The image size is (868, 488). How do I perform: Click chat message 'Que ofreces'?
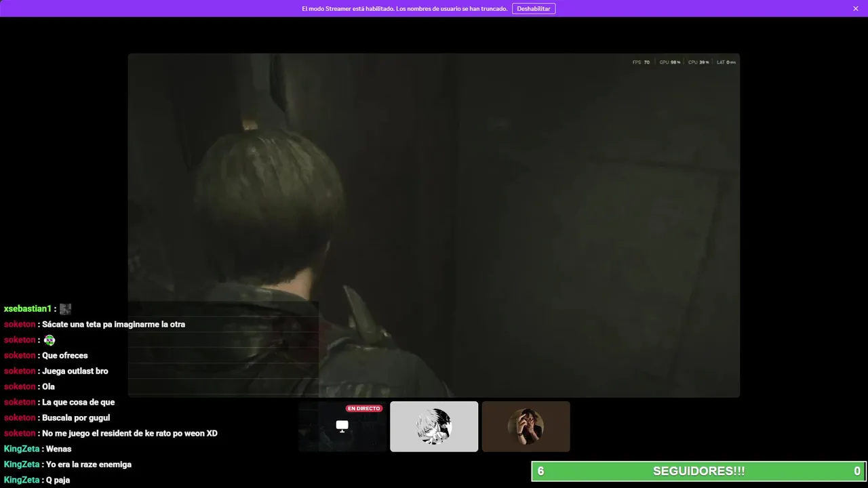65,356
